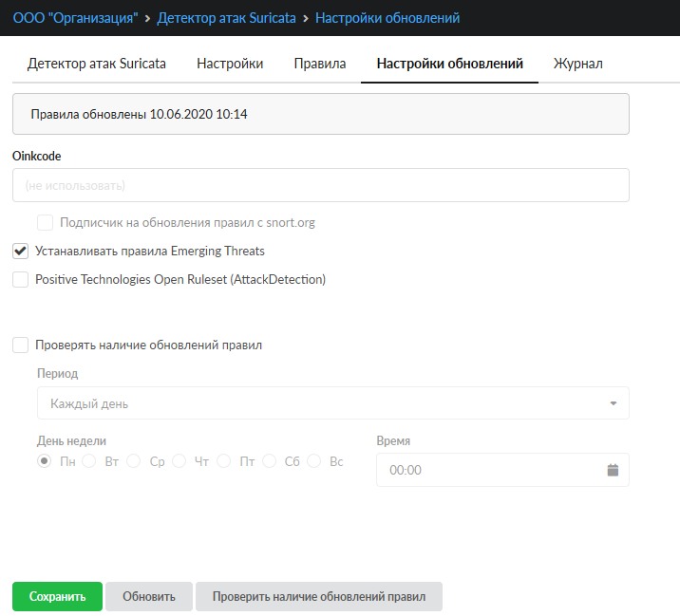Select the Ср weekday radio button
Viewport: 680px width, 616px height.
pos(134,460)
